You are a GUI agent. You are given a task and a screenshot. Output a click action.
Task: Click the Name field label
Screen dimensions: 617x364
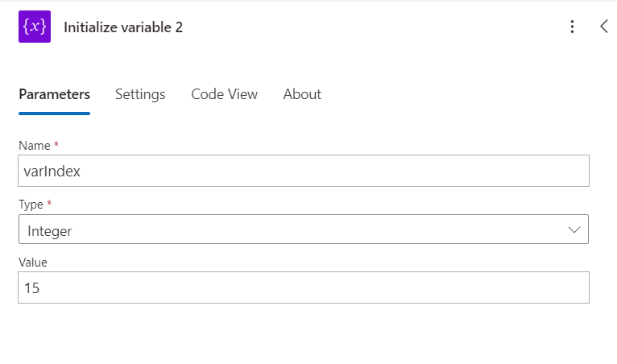(x=35, y=146)
